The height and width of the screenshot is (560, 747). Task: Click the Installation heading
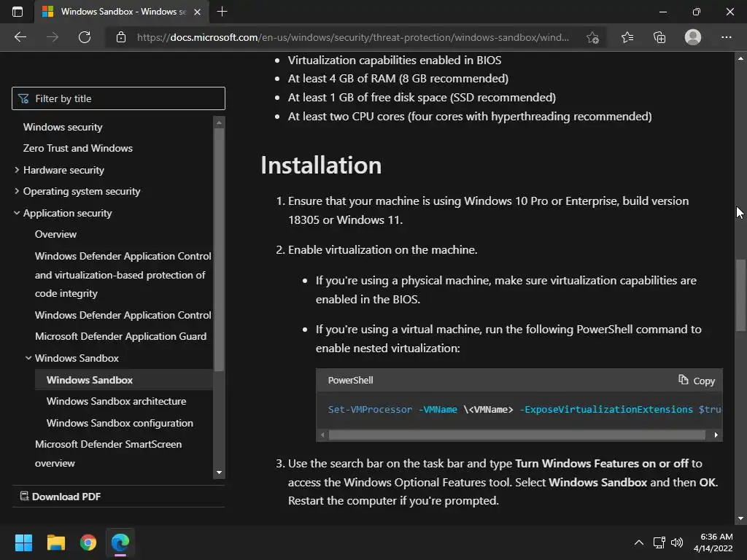[x=321, y=166]
